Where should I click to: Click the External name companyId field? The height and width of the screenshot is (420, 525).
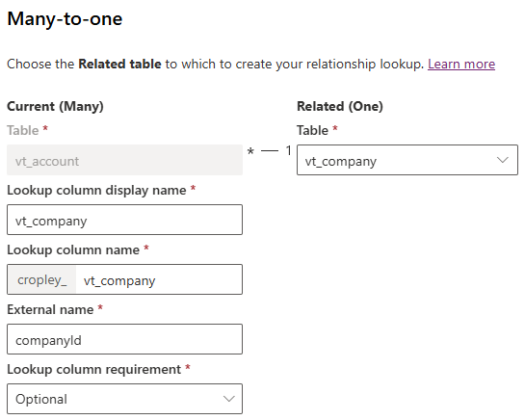[x=124, y=339]
